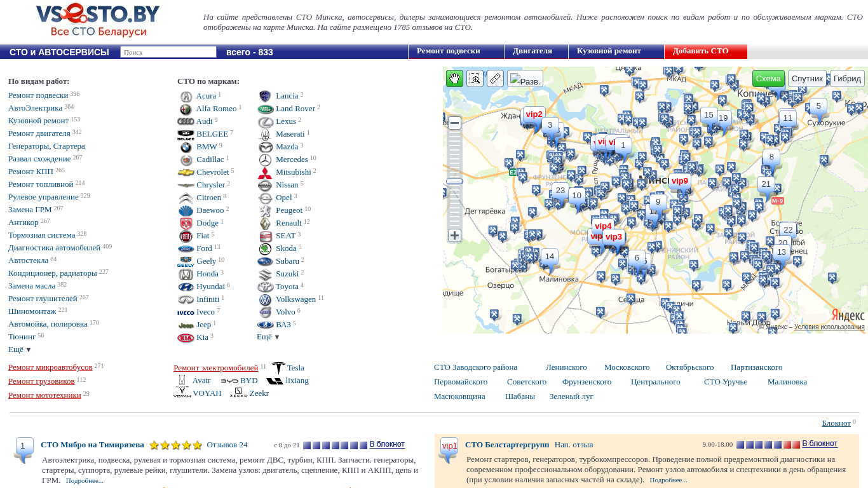Open Подробнее under СТО Мибро description

85,480
